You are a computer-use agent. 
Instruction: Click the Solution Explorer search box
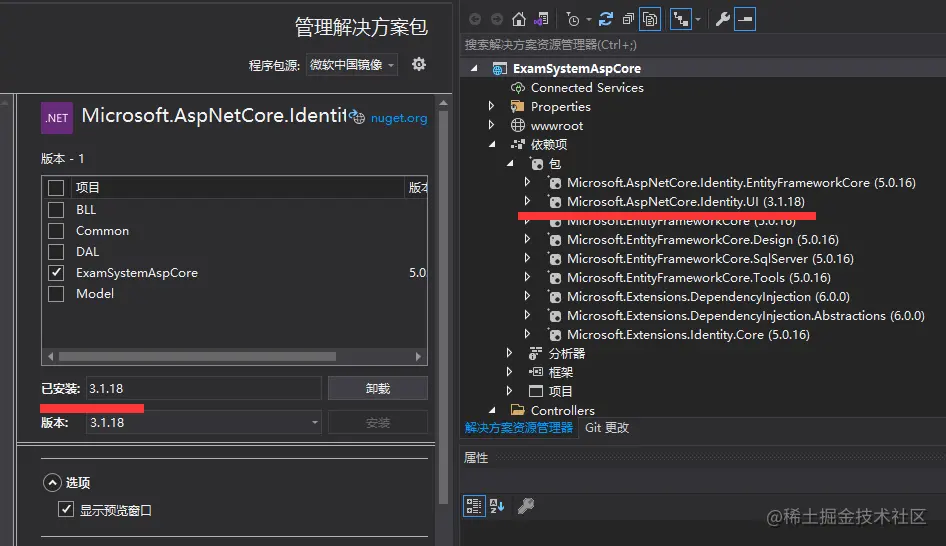coord(702,45)
